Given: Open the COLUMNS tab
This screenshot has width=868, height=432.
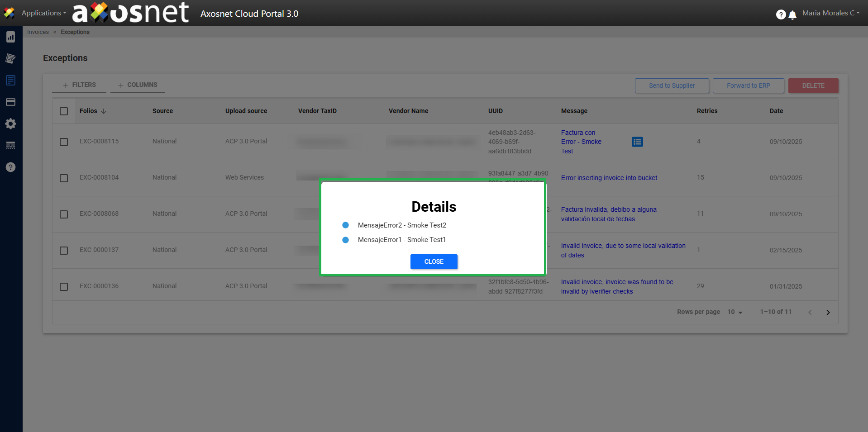Looking at the screenshot, I should tap(138, 85).
